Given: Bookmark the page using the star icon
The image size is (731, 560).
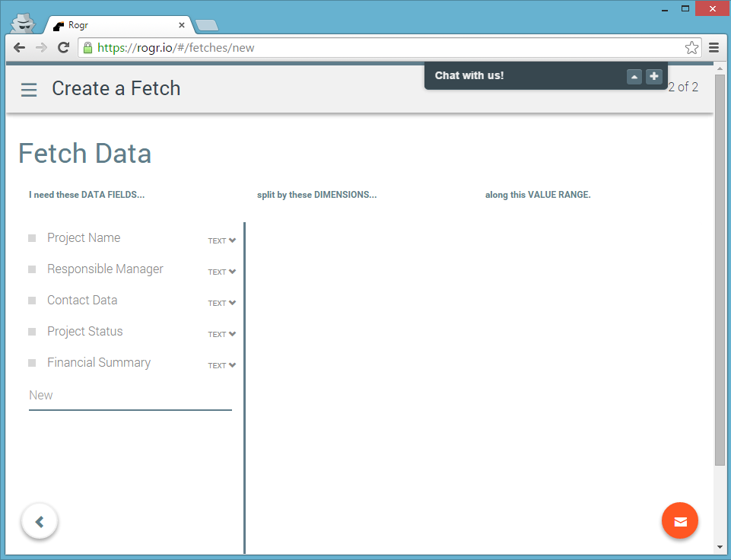Looking at the screenshot, I should pyautogui.click(x=691, y=47).
